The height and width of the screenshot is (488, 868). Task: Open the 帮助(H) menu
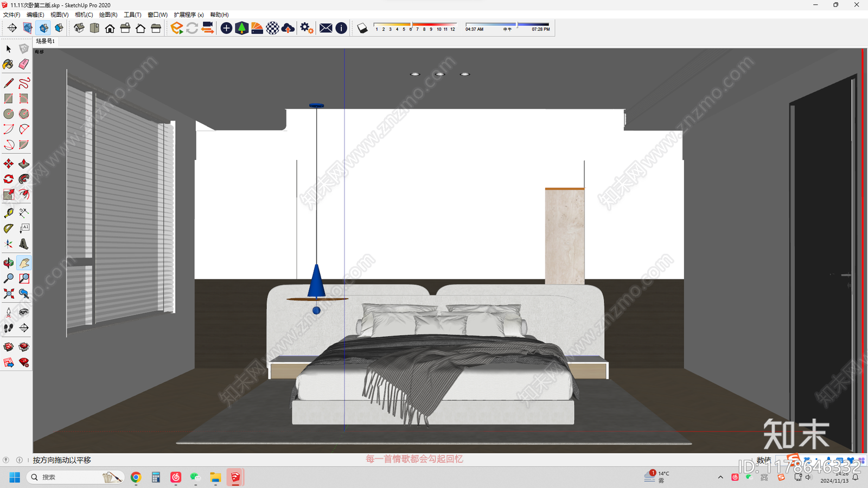(219, 15)
